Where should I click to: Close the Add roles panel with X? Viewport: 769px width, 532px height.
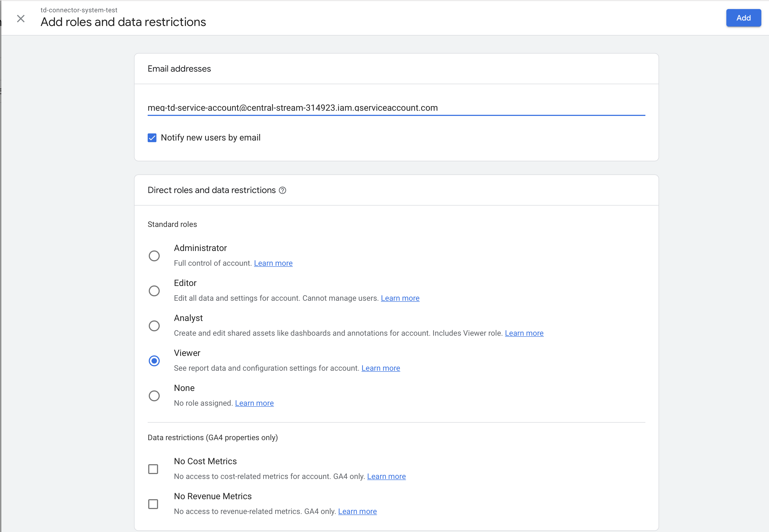[x=21, y=19]
